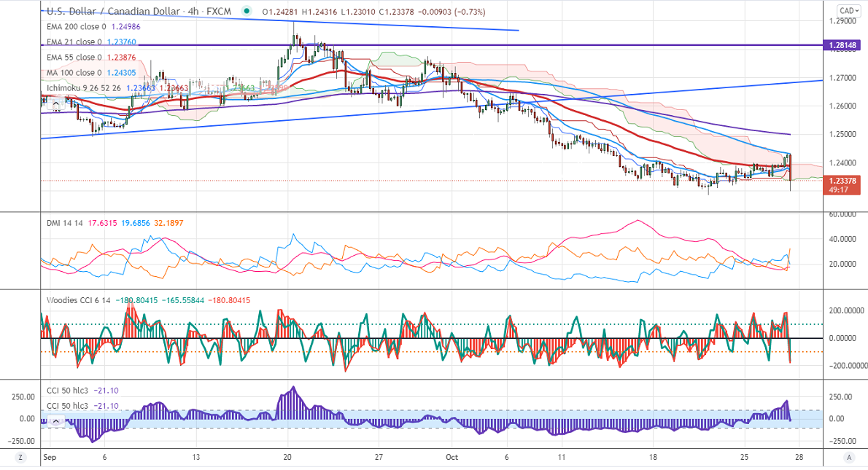Click the open price O1.24281

pyautogui.click(x=281, y=12)
